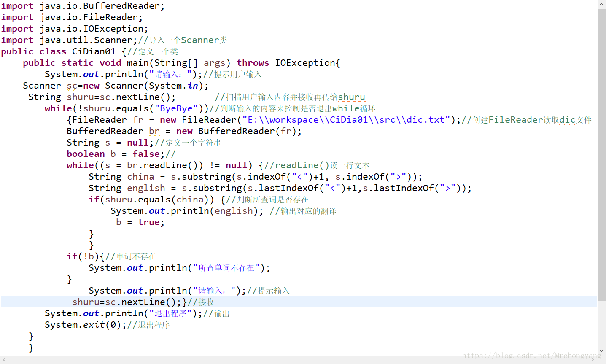This screenshot has width=606, height=364.
Task: Click "if(shuru.equals(china))" condition
Action: 151,200
